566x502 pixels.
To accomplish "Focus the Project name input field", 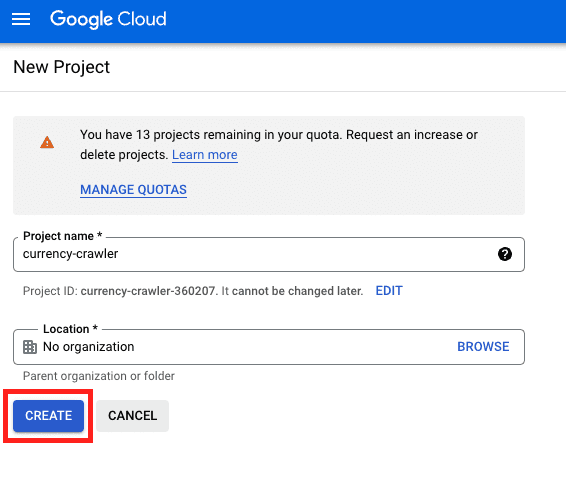I will pyautogui.click(x=269, y=254).
